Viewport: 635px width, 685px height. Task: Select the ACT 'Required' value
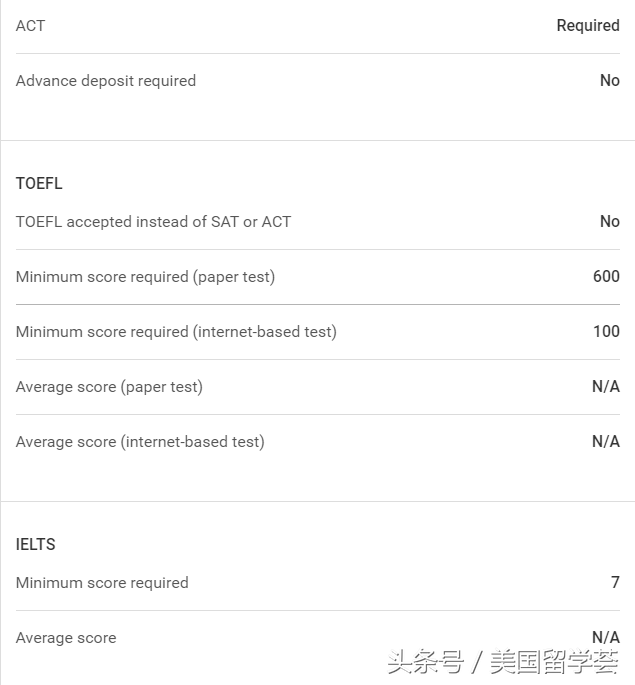[x=588, y=26]
